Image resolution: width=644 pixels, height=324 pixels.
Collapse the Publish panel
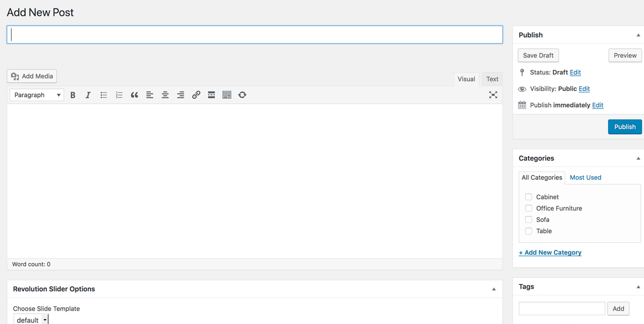click(638, 35)
